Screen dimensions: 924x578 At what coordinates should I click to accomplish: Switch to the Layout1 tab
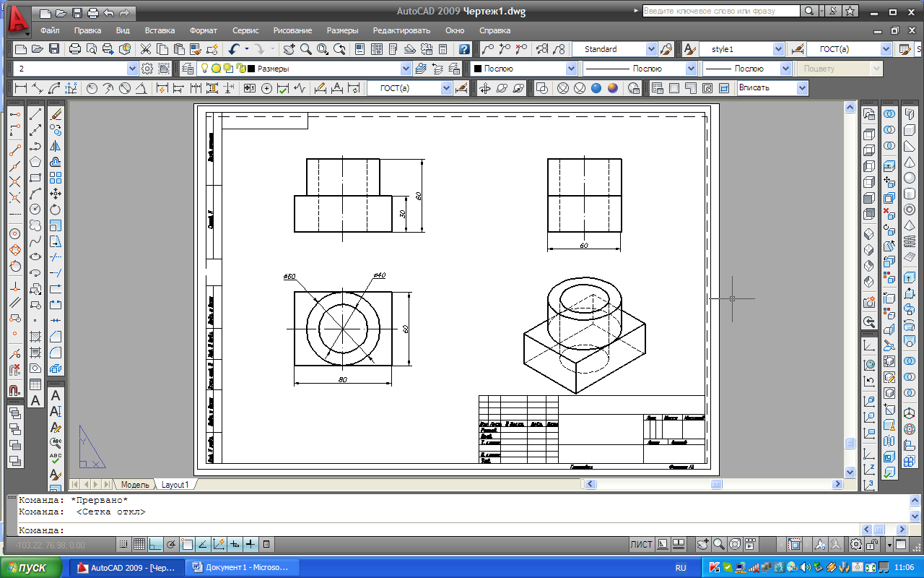[x=175, y=485]
